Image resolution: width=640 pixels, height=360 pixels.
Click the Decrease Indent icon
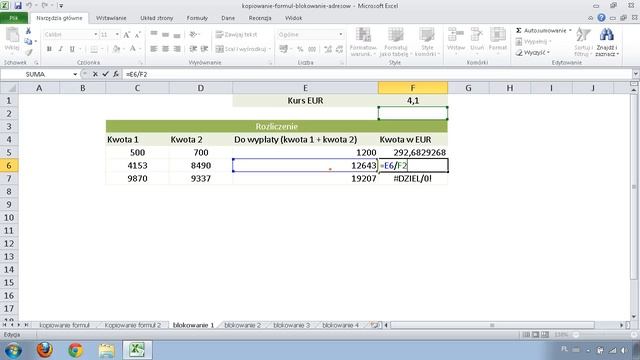click(x=193, y=49)
